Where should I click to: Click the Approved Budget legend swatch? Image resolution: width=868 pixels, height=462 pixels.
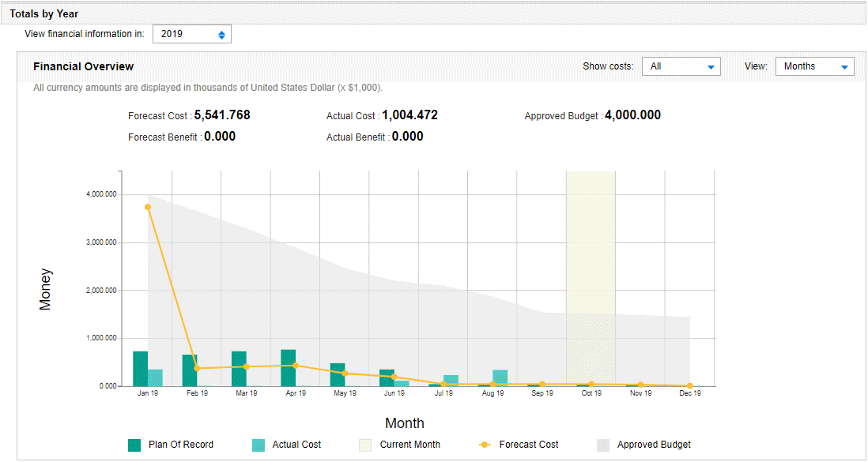click(x=603, y=445)
